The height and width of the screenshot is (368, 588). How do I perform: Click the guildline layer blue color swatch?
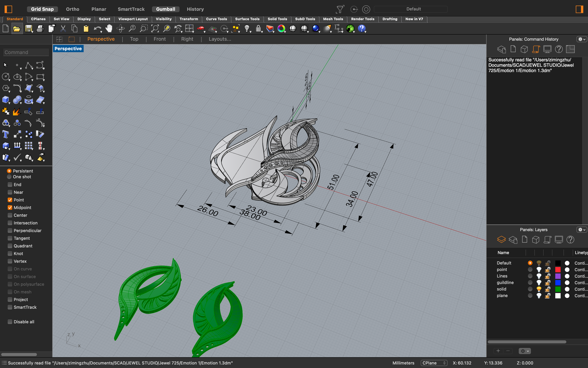tap(558, 283)
